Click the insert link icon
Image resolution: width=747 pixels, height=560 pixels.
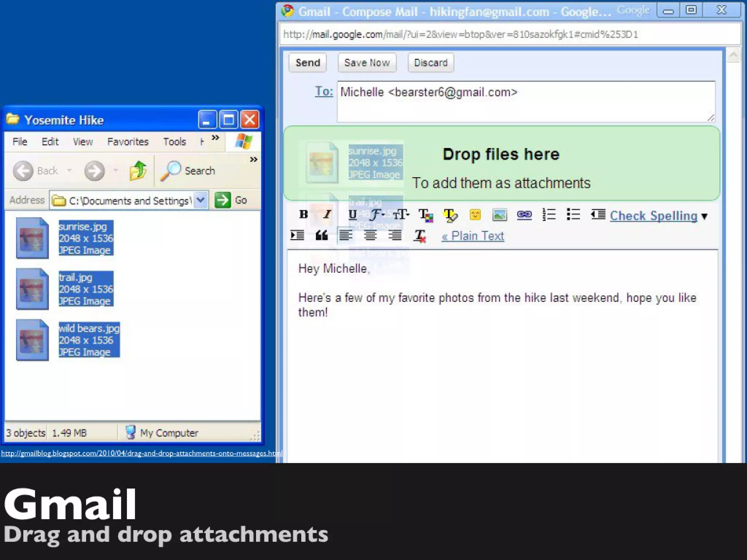524,215
